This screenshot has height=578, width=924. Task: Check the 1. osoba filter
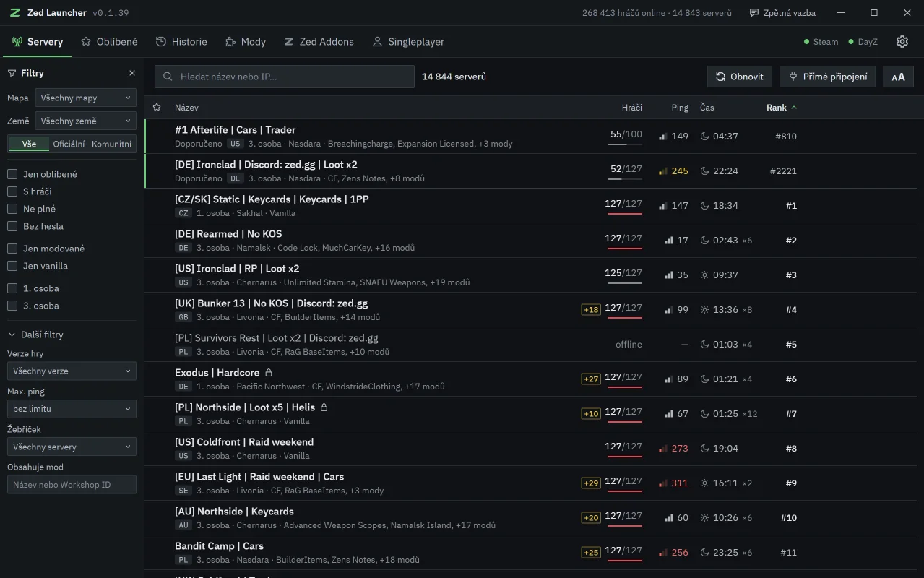pyautogui.click(x=12, y=288)
